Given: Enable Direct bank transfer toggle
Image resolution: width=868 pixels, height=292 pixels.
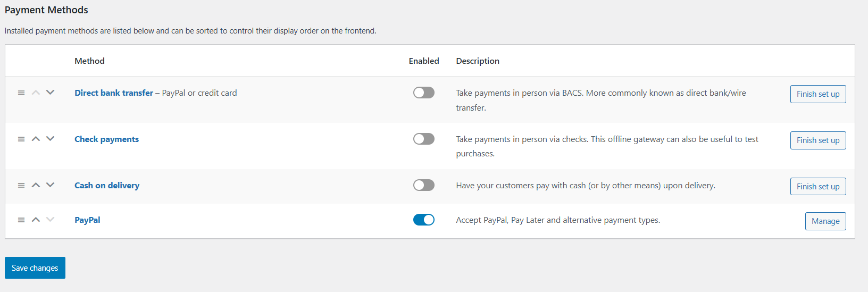Looking at the screenshot, I should [x=424, y=93].
